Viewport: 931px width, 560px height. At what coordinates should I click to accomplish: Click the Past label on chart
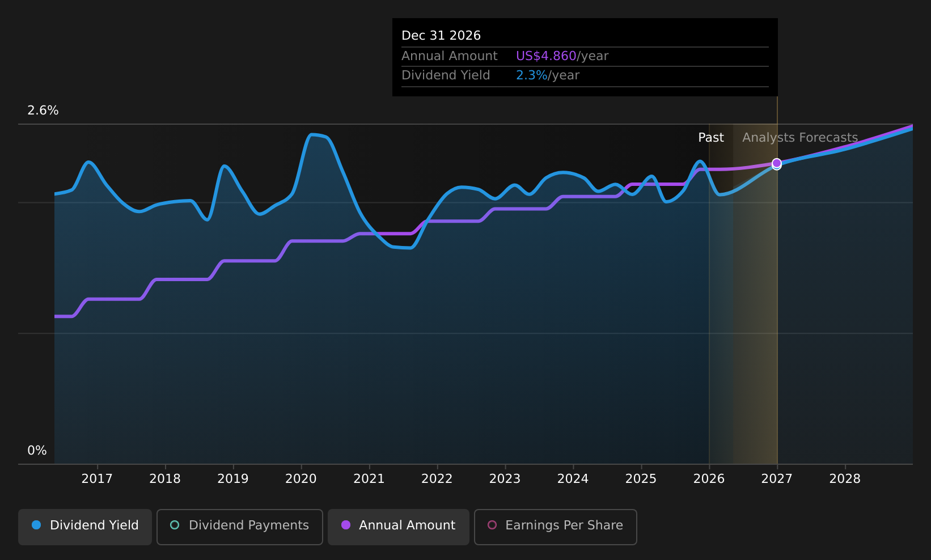pos(711,138)
